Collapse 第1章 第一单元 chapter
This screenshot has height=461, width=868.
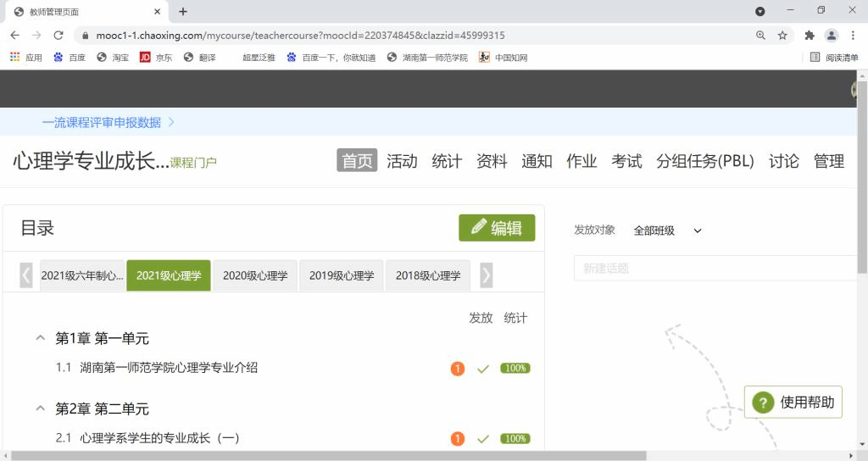40,338
